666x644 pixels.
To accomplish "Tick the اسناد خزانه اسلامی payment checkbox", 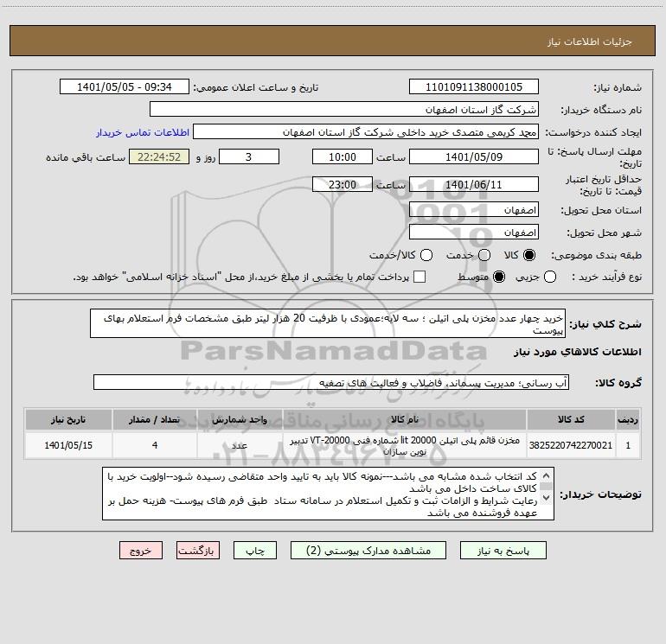I will pos(419,277).
